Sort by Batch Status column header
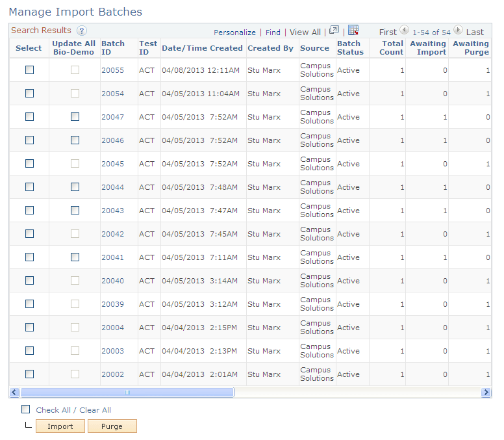 pyautogui.click(x=350, y=48)
